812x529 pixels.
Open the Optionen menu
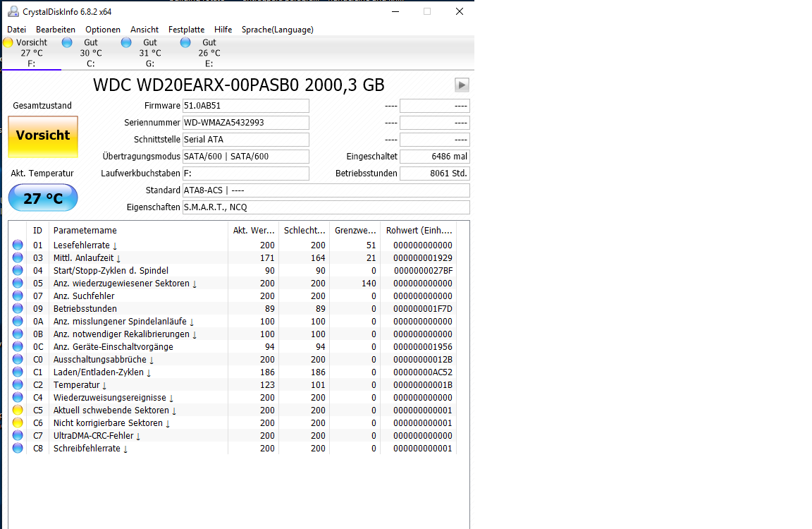coord(102,30)
